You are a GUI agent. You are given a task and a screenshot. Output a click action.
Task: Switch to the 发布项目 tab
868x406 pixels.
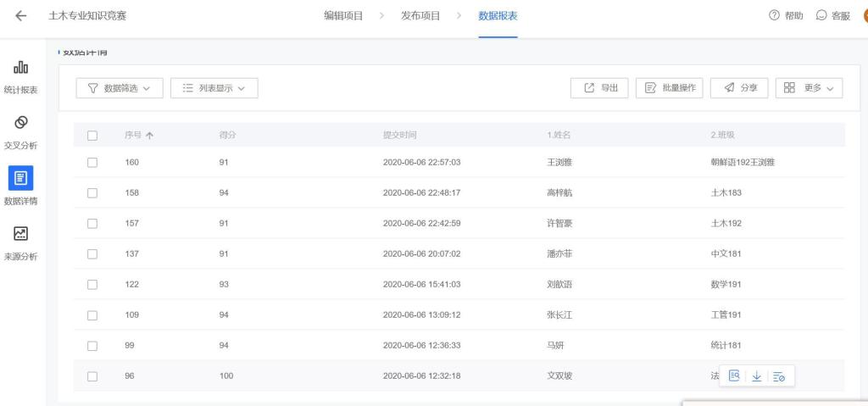click(420, 17)
